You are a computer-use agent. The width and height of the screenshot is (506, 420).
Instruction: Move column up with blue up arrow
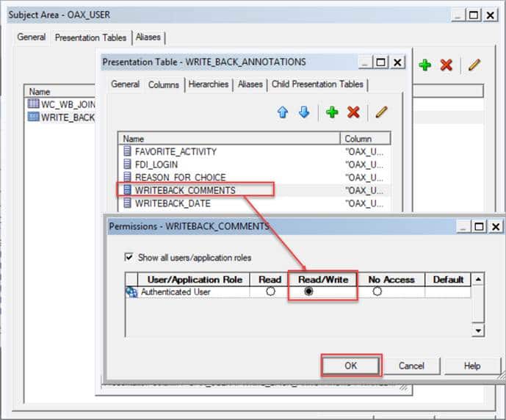tap(283, 112)
